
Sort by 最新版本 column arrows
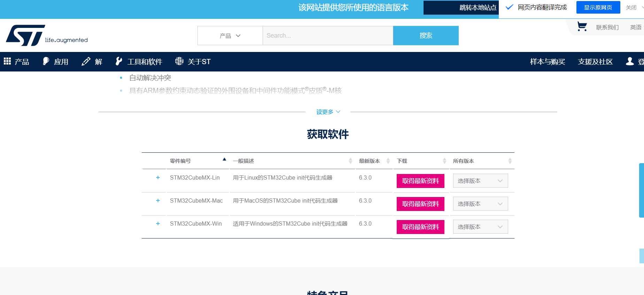[388, 161]
